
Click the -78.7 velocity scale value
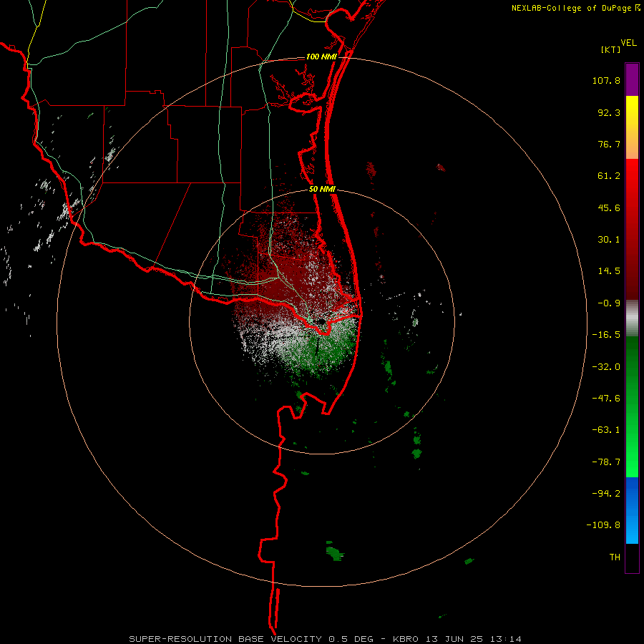606,462
